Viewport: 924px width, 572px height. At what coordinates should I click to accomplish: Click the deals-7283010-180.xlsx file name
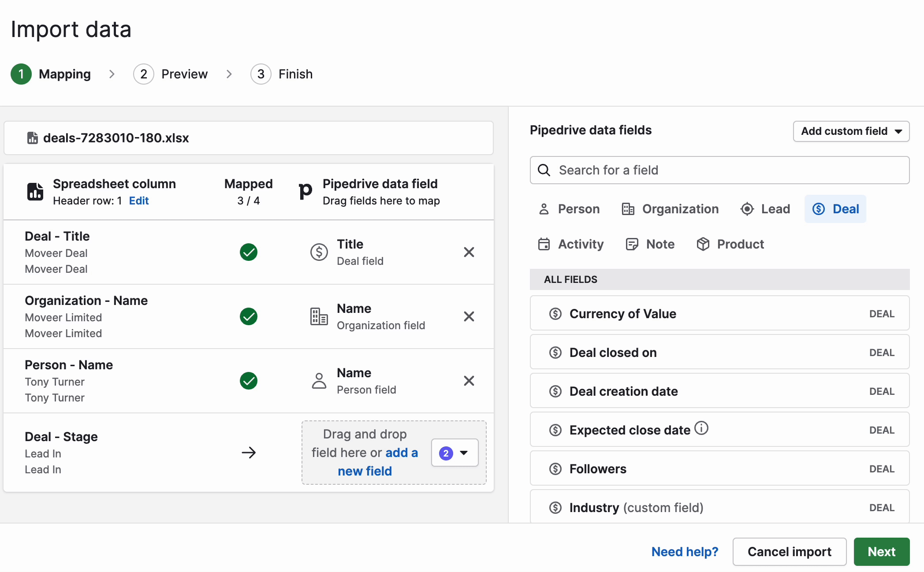pos(116,138)
